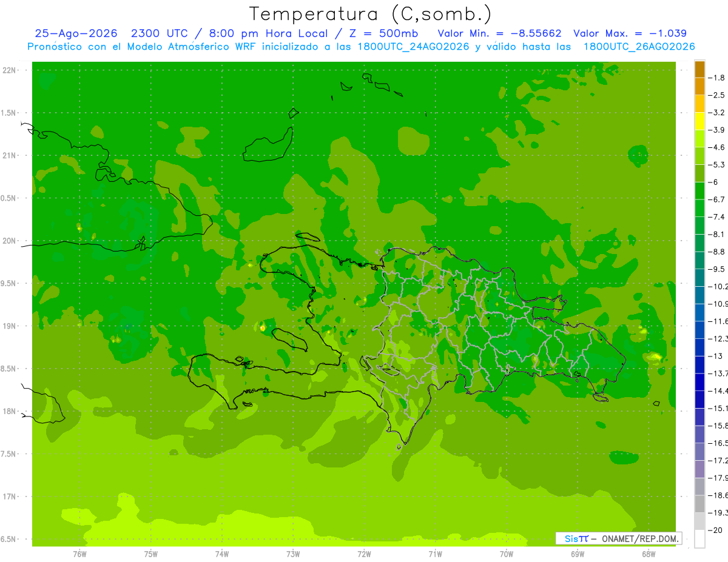This screenshot has height=562, width=728.
Task: Click the '-4.6' legend value
Action: point(716,147)
